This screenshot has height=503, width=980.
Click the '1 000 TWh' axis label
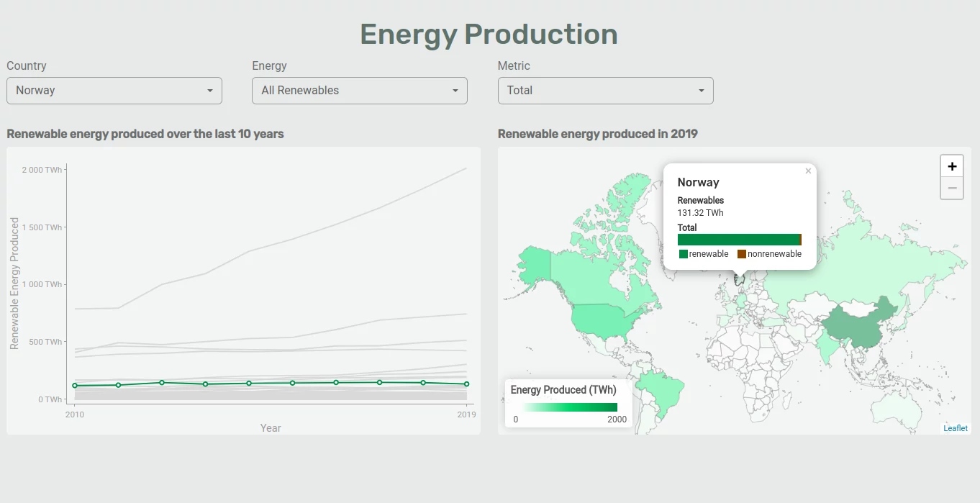coord(42,285)
